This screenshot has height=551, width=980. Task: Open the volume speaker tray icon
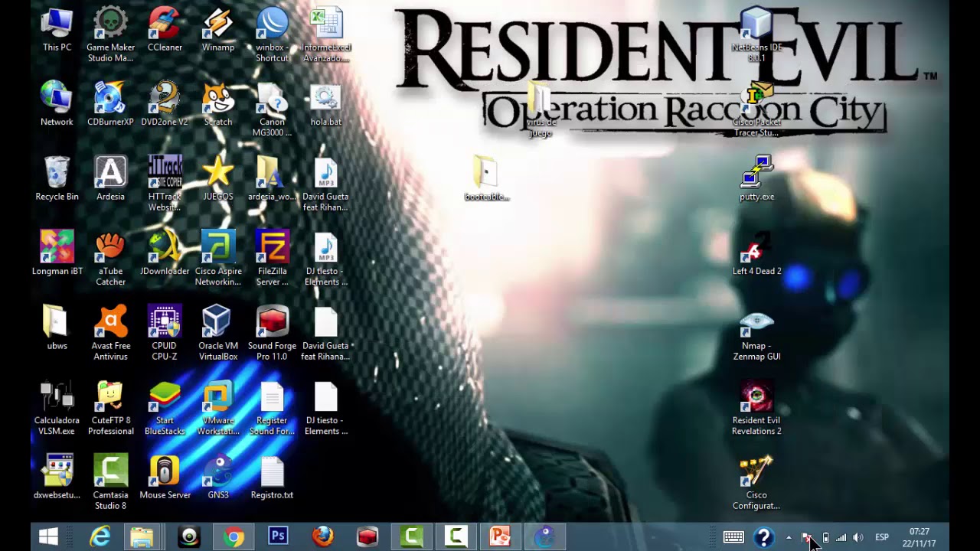(858, 537)
